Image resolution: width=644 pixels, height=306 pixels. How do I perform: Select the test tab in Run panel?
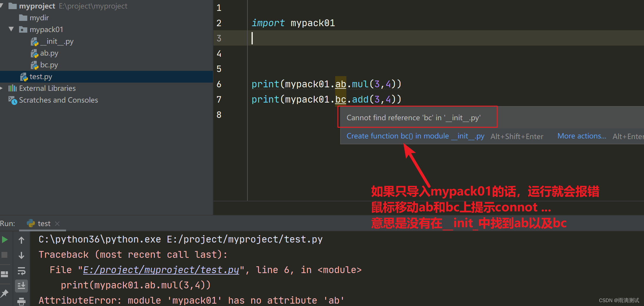(43, 224)
